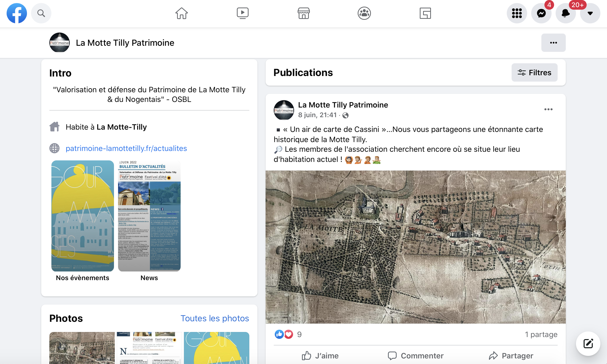Viewport: 607px width, 364px height.
Task: Open the Groups icon
Action: pos(364,13)
